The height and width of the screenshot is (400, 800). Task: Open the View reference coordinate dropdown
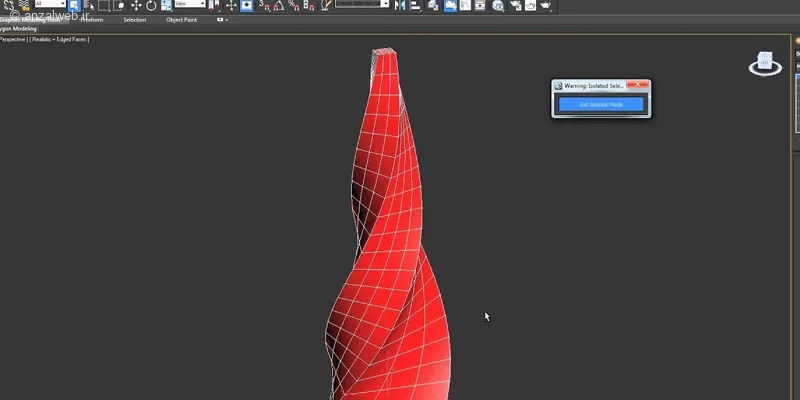[x=189, y=5]
